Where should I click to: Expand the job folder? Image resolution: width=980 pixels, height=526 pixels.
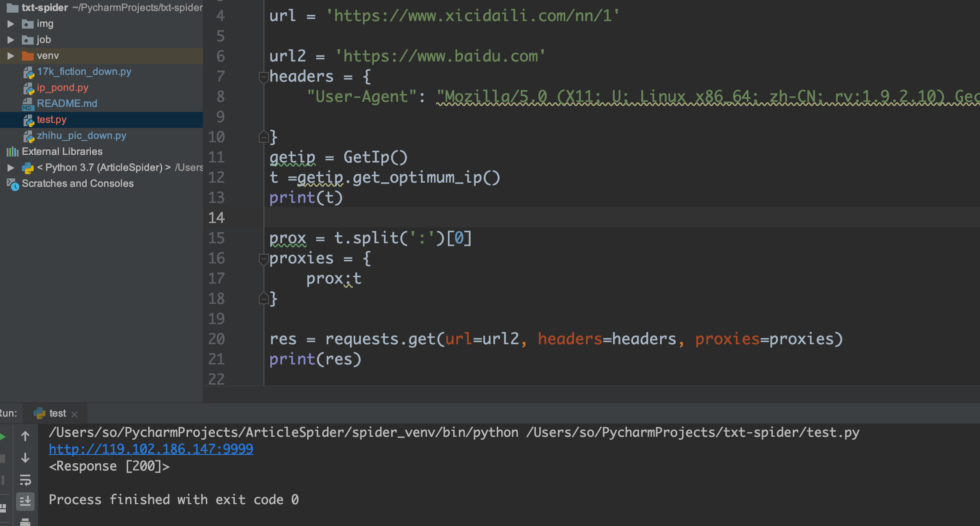pos(11,40)
